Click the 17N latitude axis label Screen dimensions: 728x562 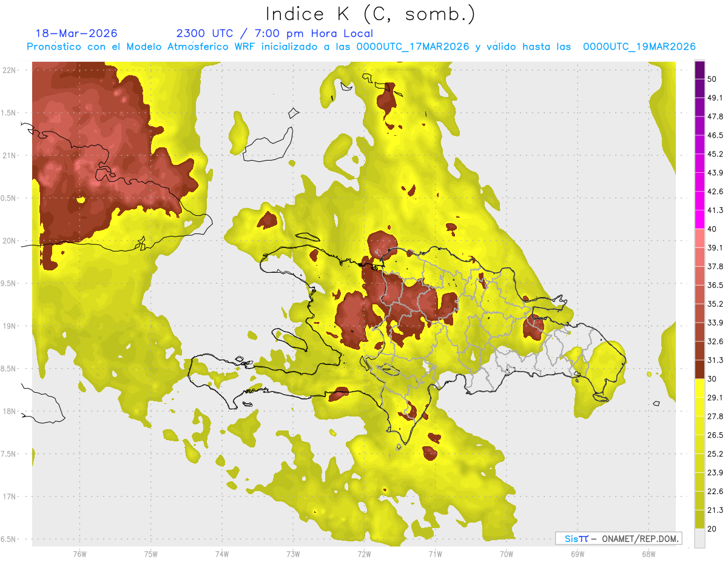click(x=10, y=497)
